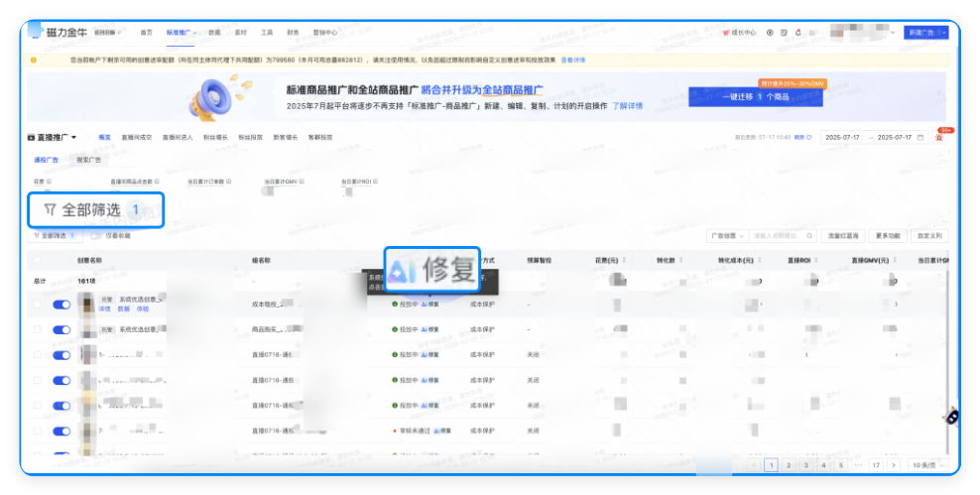Expand the 标准推广 navigation dropdown

click(x=182, y=33)
